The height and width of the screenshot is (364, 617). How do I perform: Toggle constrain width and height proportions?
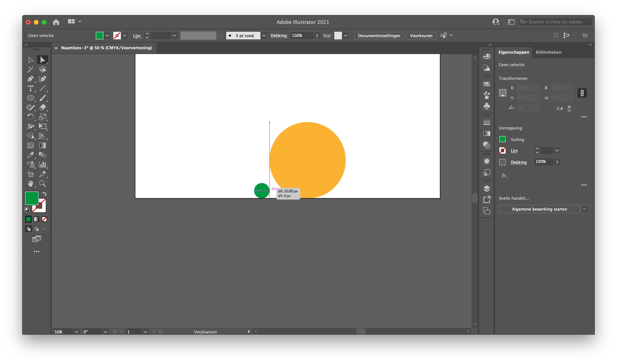582,93
